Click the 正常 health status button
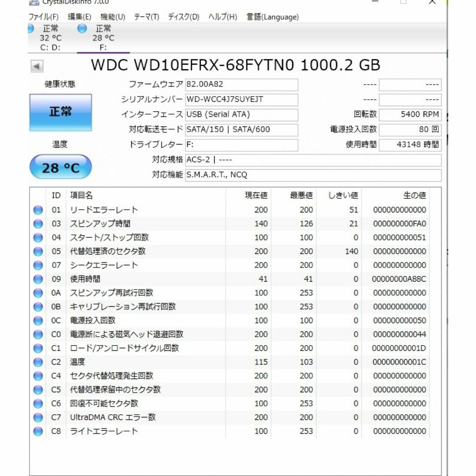 click(x=61, y=112)
